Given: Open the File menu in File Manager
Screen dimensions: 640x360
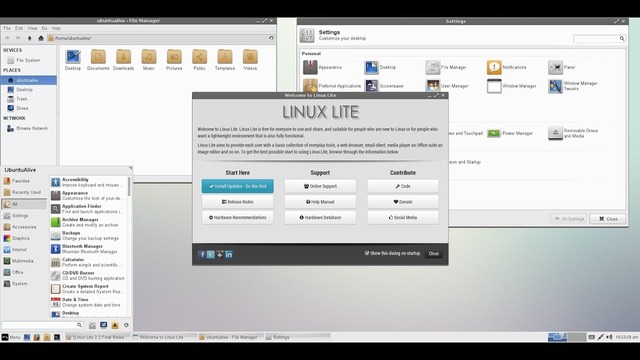Looking at the screenshot, I should pyautogui.click(x=7, y=29).
